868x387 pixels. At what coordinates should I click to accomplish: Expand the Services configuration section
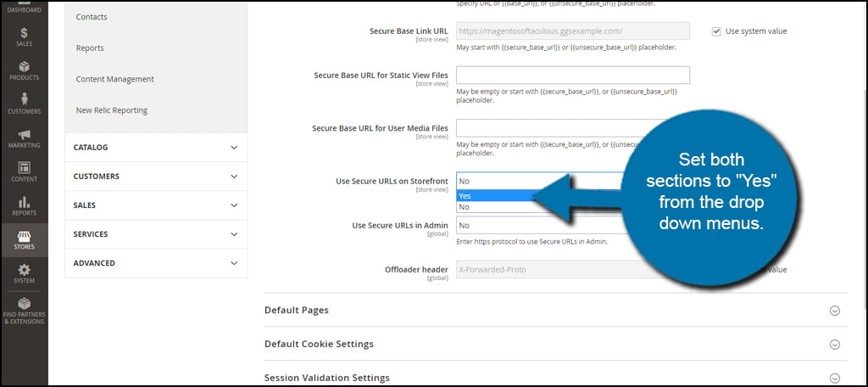point(156,234)
